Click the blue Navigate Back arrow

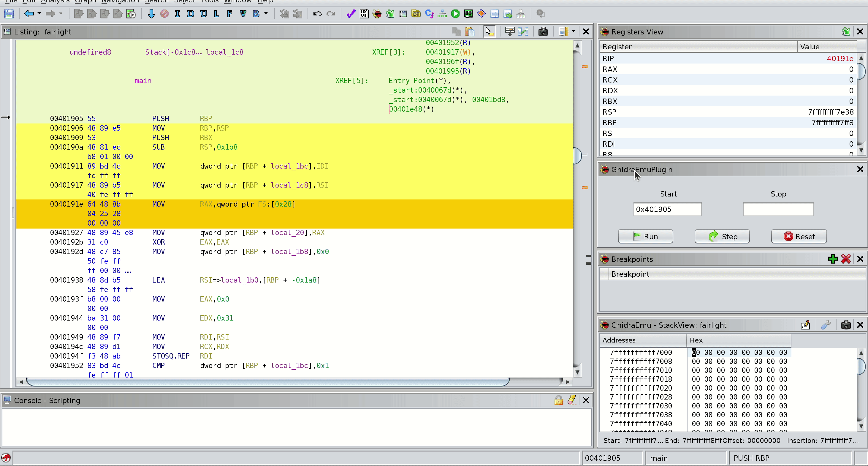click(29, 14)
